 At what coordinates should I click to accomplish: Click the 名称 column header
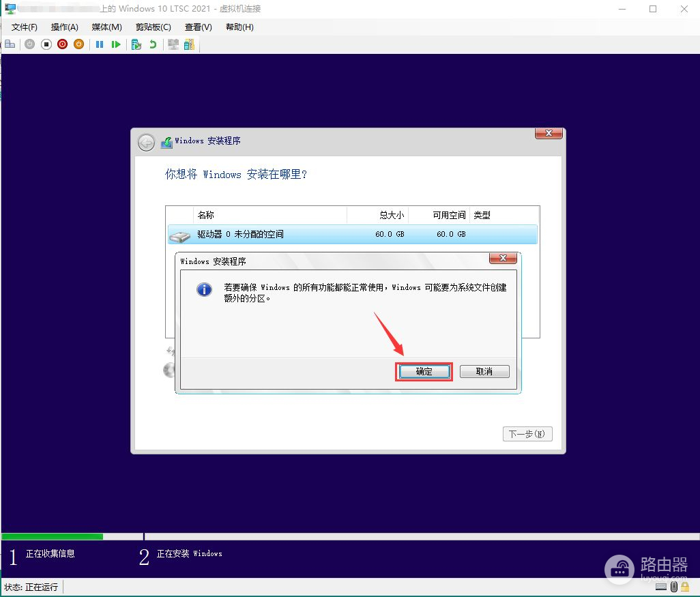(x=206, y=215)
